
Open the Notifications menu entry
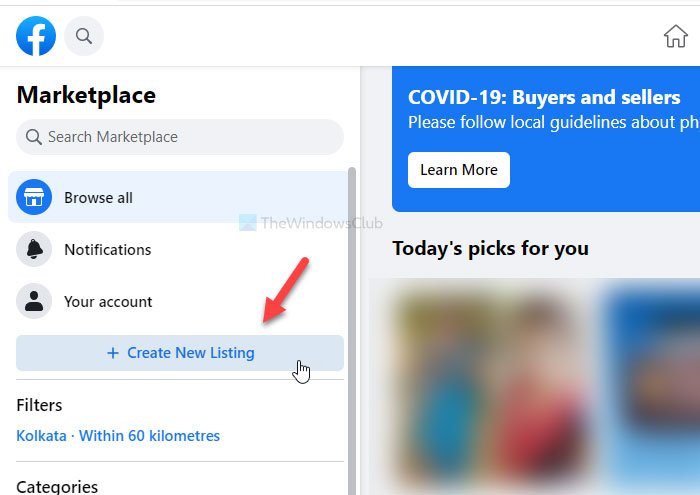(x=108, y=250)
